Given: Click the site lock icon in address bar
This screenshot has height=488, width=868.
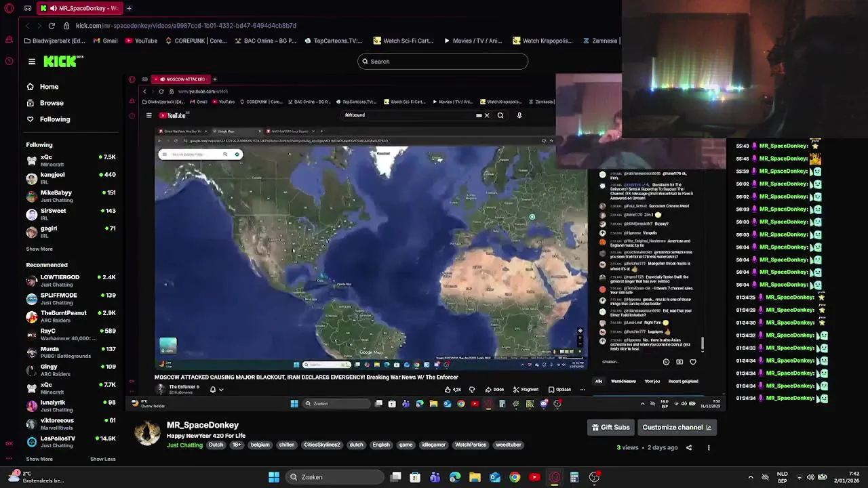Looking at the screenshot, I should point(66,26).
